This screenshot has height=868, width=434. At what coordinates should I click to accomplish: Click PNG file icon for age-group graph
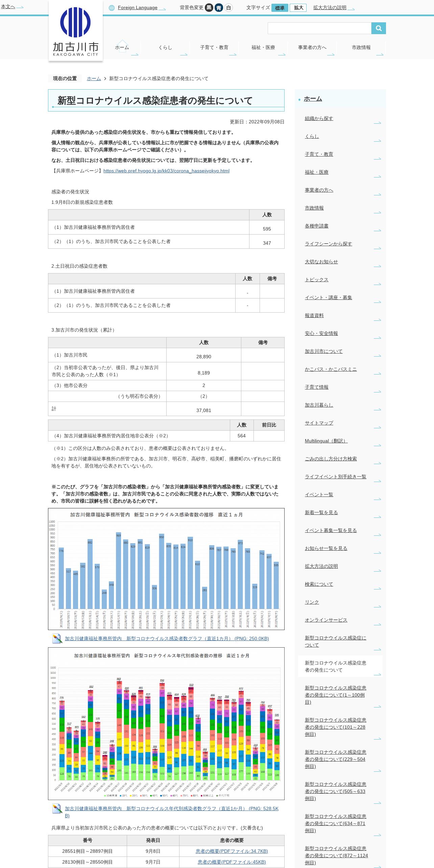[x=57, y=809]
